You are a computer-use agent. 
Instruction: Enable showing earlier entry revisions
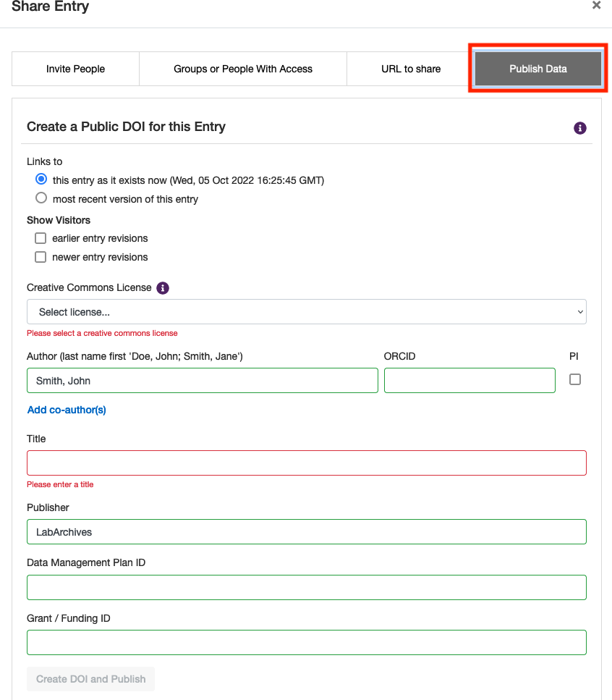[41, 237]
